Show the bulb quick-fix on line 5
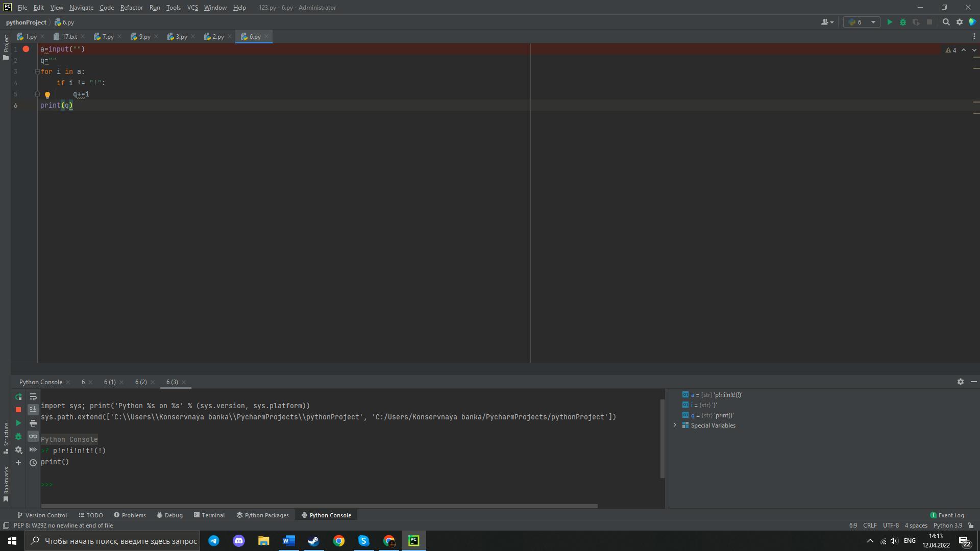Screen dimensions: 980x551 (x=47, y=94)
